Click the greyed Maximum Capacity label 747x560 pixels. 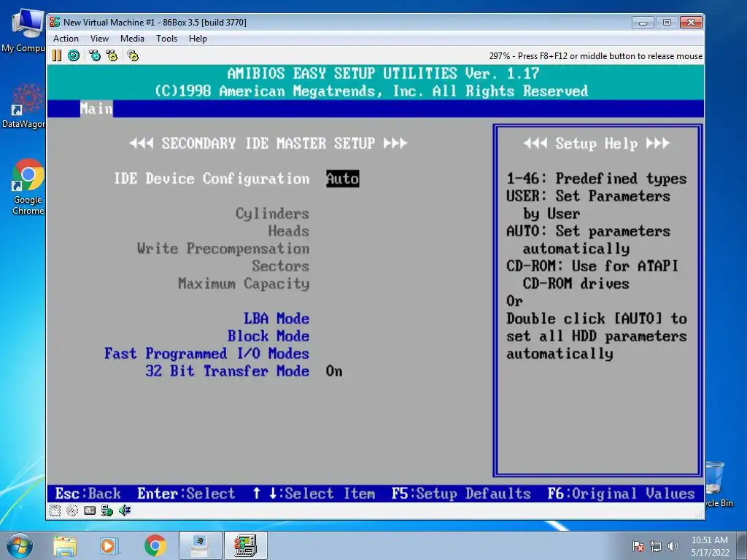(244, 284)
